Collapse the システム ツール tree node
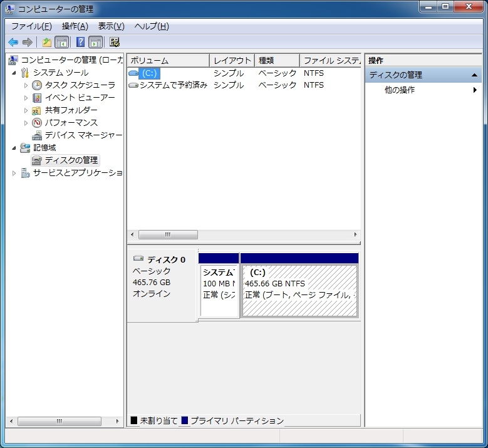 click(14, 73)
